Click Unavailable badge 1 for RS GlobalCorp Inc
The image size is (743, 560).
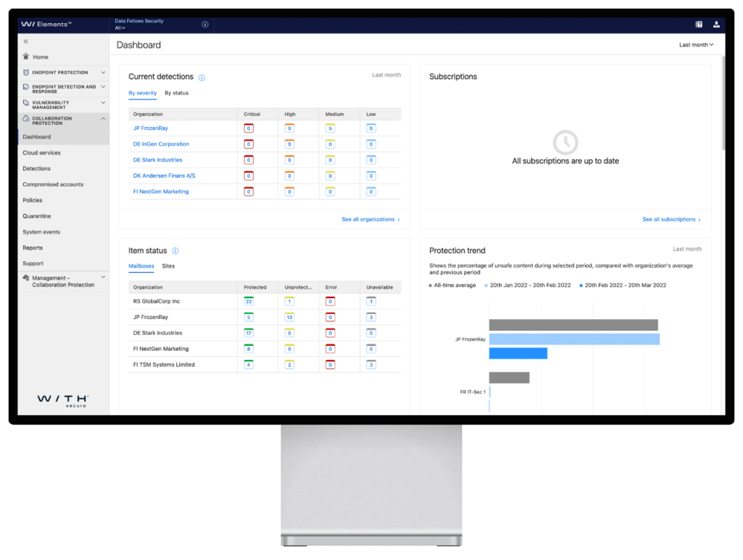pos(371,301)
